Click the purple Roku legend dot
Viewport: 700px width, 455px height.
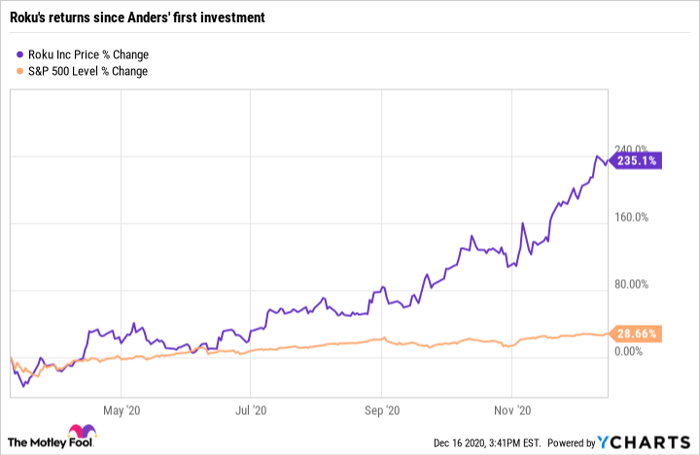click(22, 54)
